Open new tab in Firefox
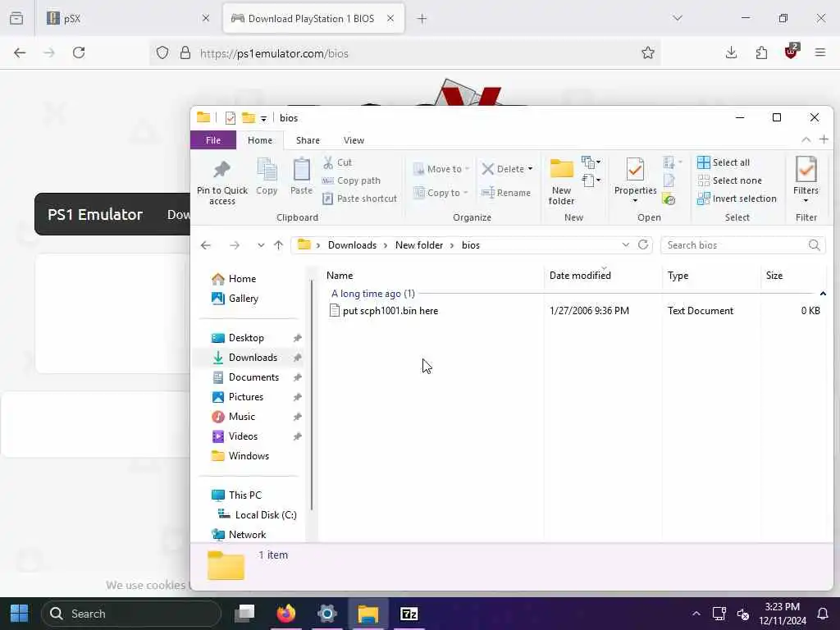The height and width of the screenshot is (630, 840). pos(422,19)
